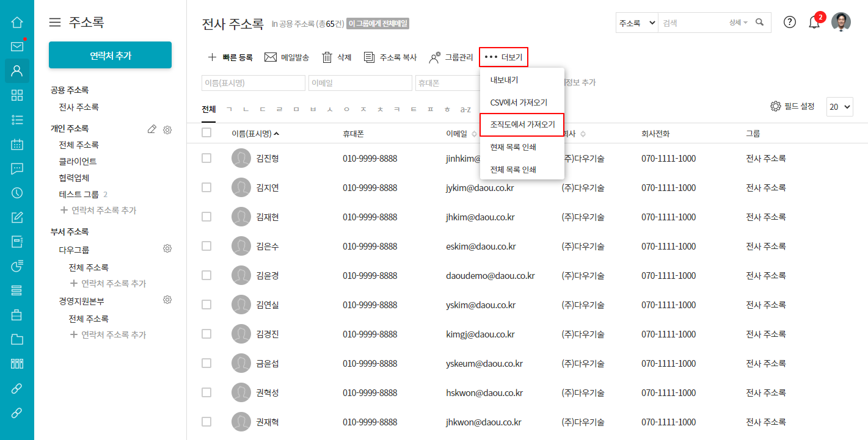Open the Mail icon in left sidebar
The height and width of the screenshot is (440, 868).
click(17, 47)
